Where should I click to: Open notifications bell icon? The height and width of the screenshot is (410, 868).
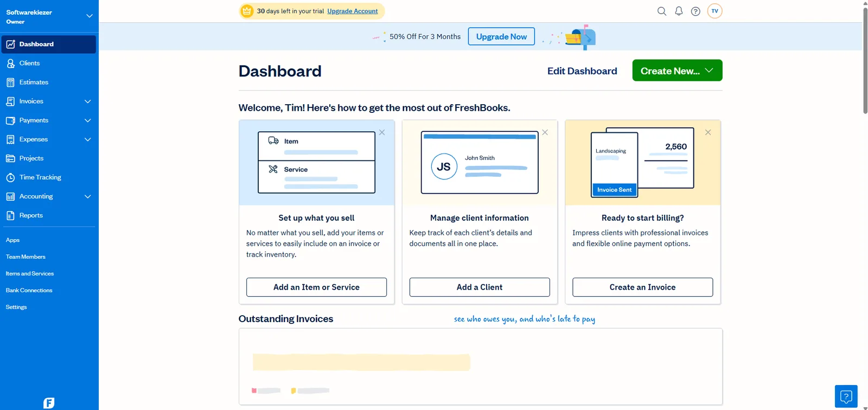pyautogui.click(x=679, y=11)
